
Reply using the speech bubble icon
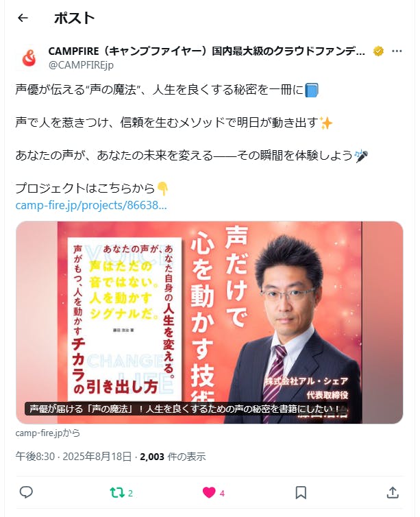[26, 492]
